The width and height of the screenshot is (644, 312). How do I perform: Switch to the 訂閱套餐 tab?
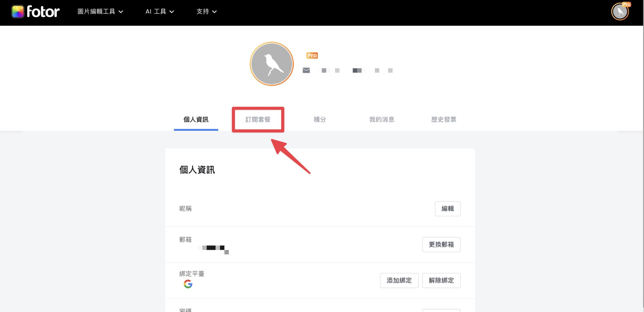[x=258, y=120]
